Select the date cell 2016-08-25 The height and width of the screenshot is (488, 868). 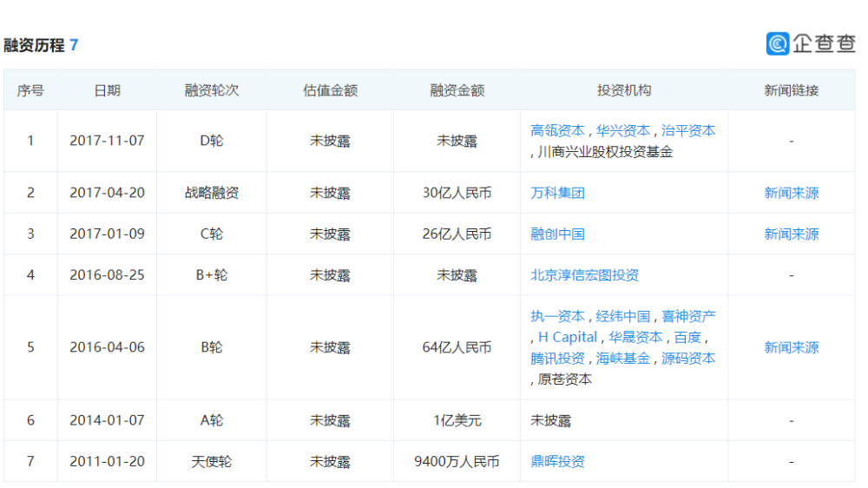click(107, 274)
